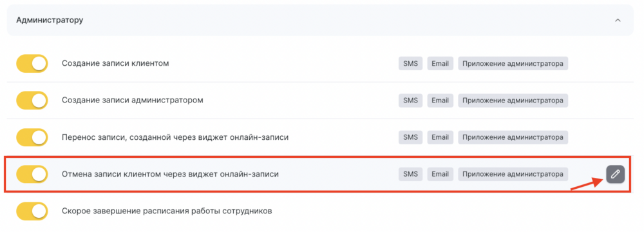Click SMS tag for Создание записи администратором
The image size is (644, 232).
[x=410, y=101]
